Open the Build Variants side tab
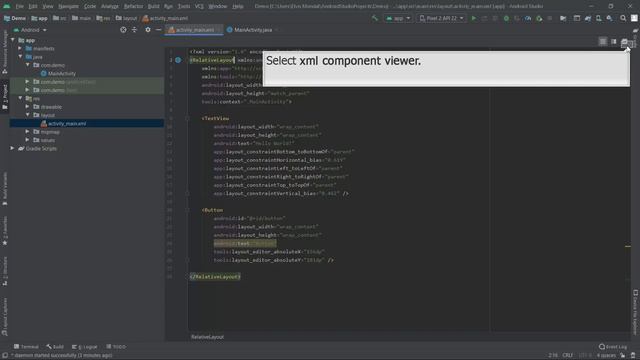Viewport: 640px width, 360px height. tap(4, 190)
